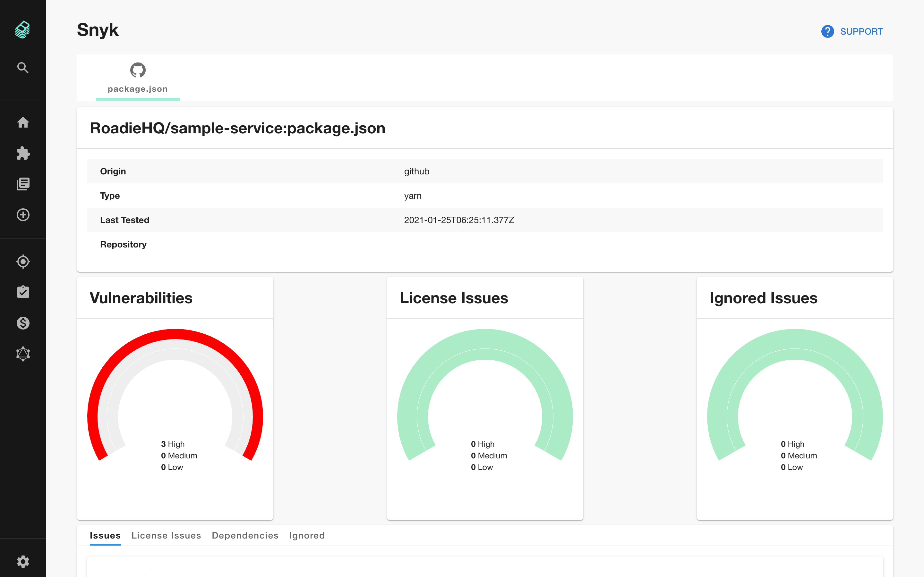This screenshot has width=924, height=577.
Task: Switch to the Dependencies tab
Action: (245, 535)
